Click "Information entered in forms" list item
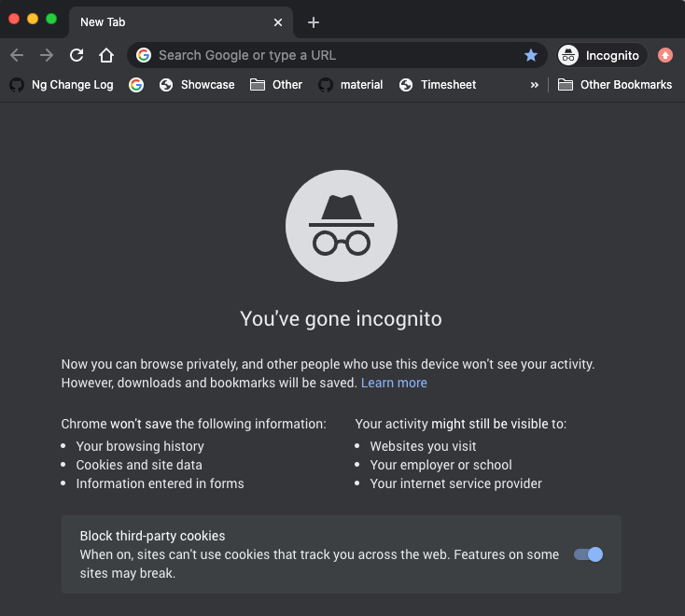The width and height of the screenshot is (685, 616). (x=160, y=483)
